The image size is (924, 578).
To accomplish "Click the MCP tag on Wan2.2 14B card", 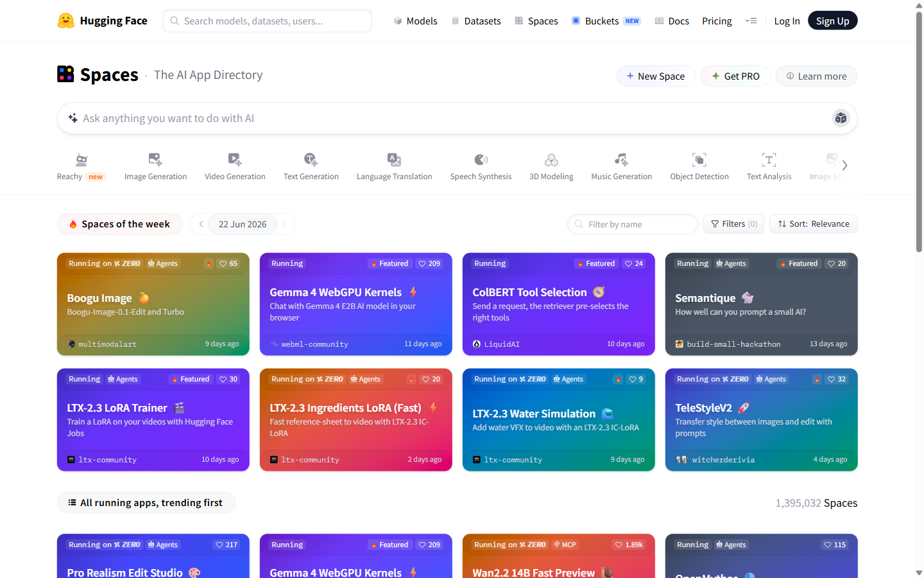I will pyautogui.click(x=565, y=545).
